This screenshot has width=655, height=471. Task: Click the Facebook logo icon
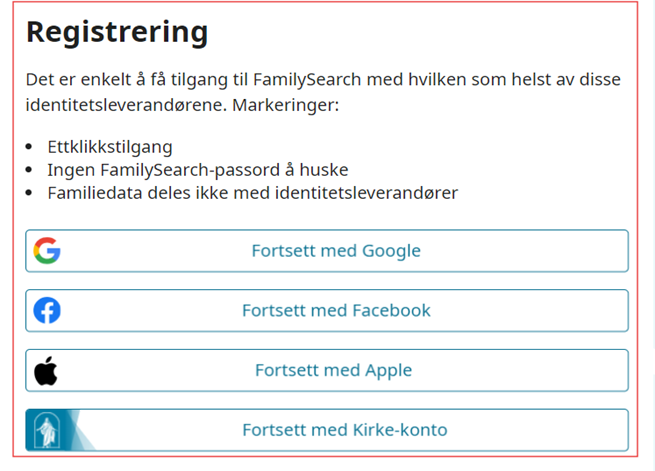coord(47,311)
